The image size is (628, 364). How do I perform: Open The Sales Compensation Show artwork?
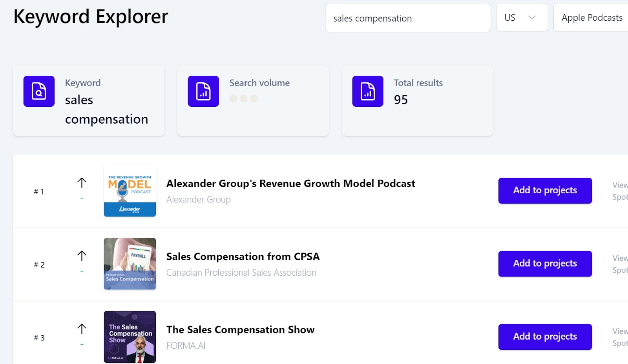pyautogui.click(x=130, y=337)
